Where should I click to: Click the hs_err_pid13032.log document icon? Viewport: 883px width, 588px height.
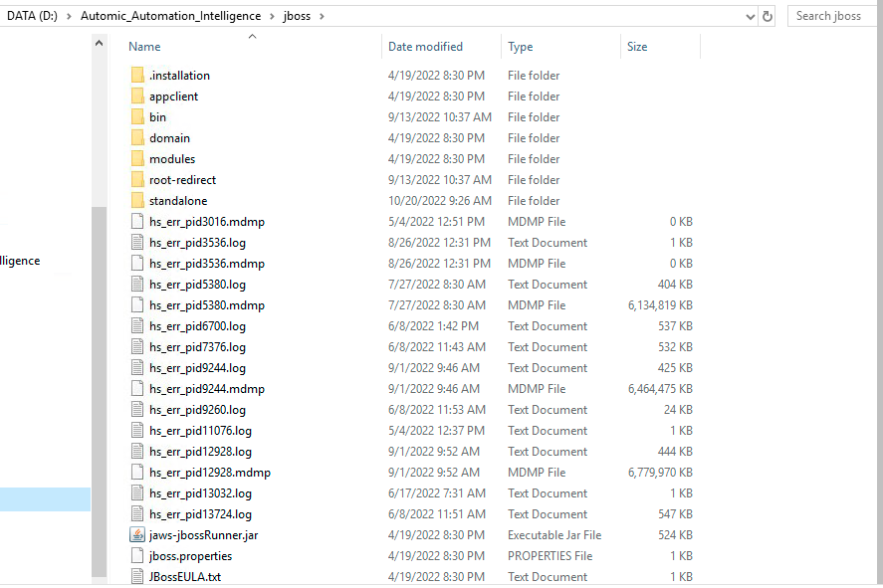(137, 493)
